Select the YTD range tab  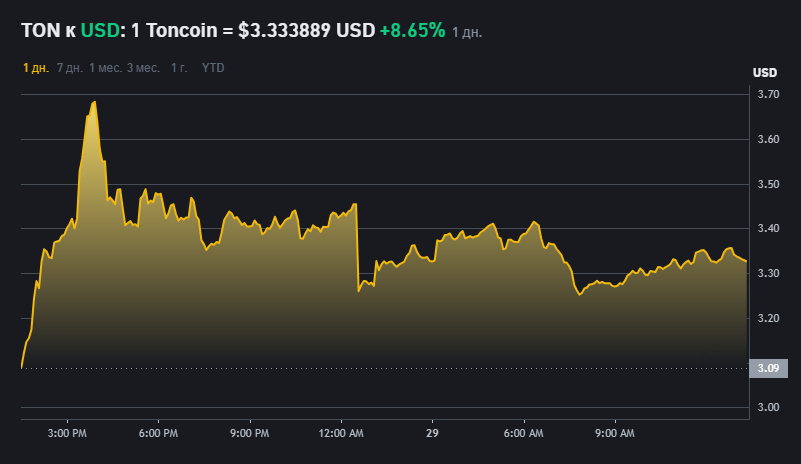pos(213,68)
